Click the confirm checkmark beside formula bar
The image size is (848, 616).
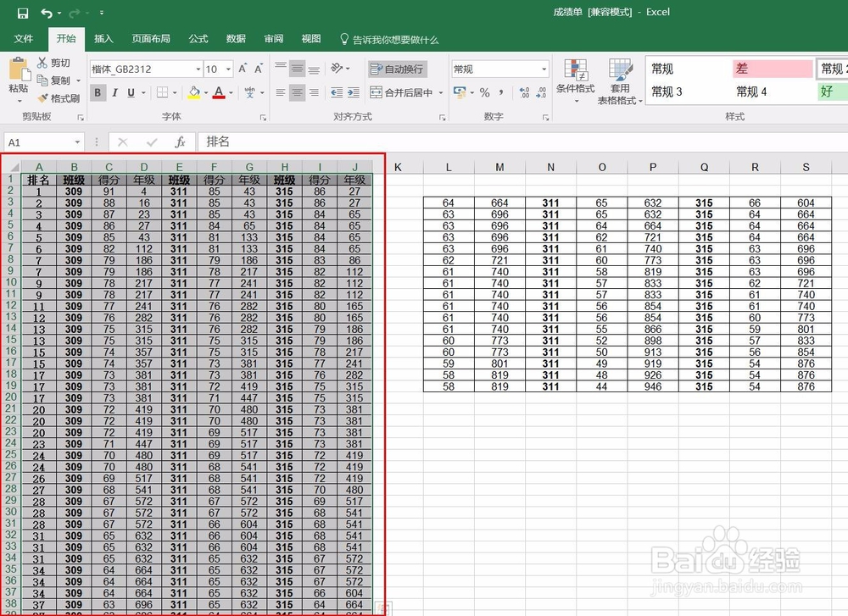152,142
